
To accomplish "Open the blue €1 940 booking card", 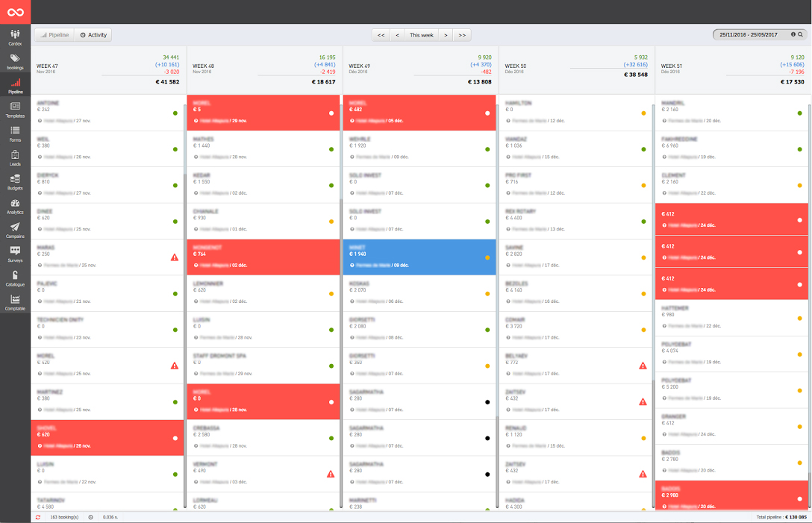I will [x=419, y=257].
